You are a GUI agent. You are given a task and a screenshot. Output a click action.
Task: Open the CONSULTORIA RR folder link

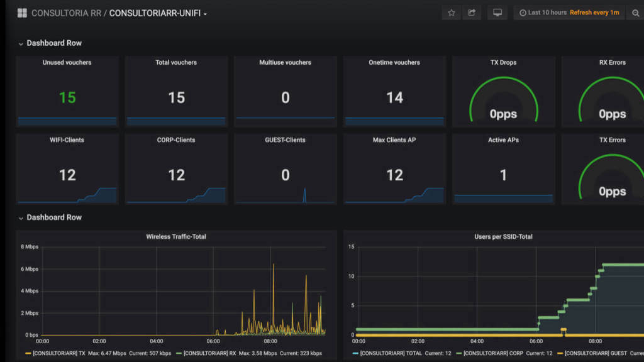(x=66, y=13)
